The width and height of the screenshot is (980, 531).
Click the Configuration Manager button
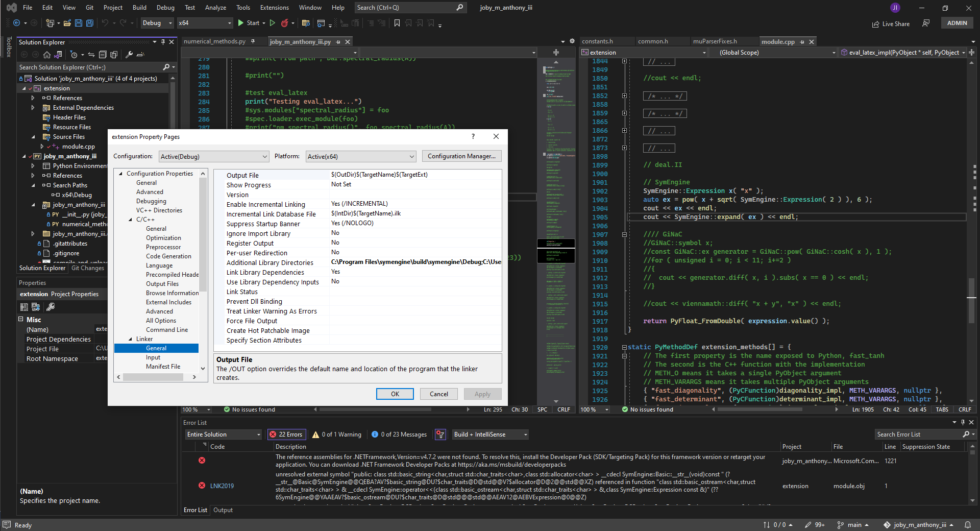(x=461, y=156)
